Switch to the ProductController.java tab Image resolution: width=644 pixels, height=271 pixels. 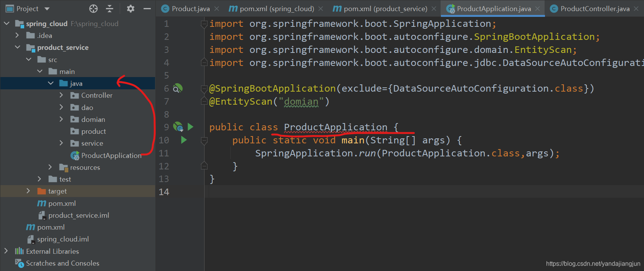click(594, 8)
